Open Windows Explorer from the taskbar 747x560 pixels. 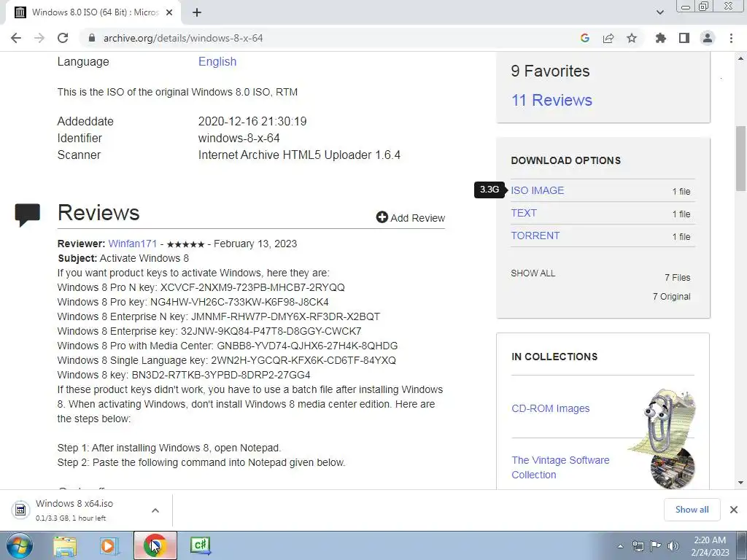click(x=65, y=545)
